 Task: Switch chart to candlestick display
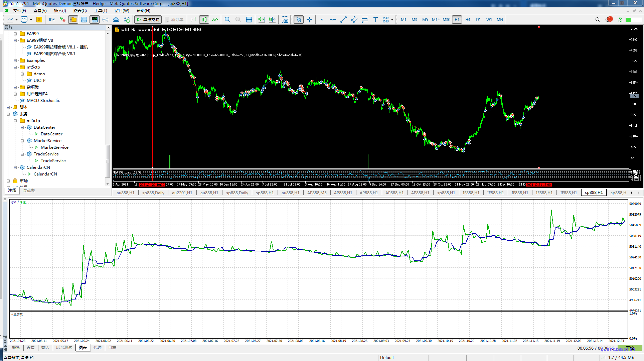(204, 20)
